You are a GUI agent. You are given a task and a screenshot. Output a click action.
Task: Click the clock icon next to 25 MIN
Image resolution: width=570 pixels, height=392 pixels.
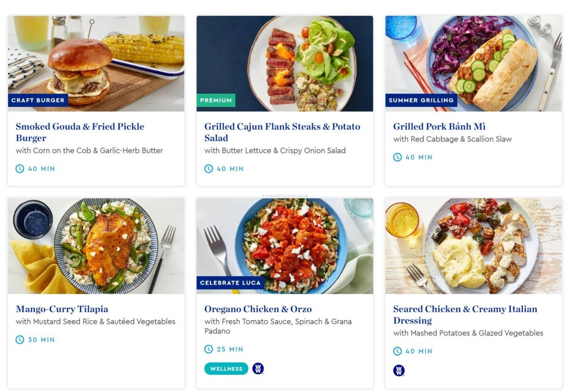(208, 349)
